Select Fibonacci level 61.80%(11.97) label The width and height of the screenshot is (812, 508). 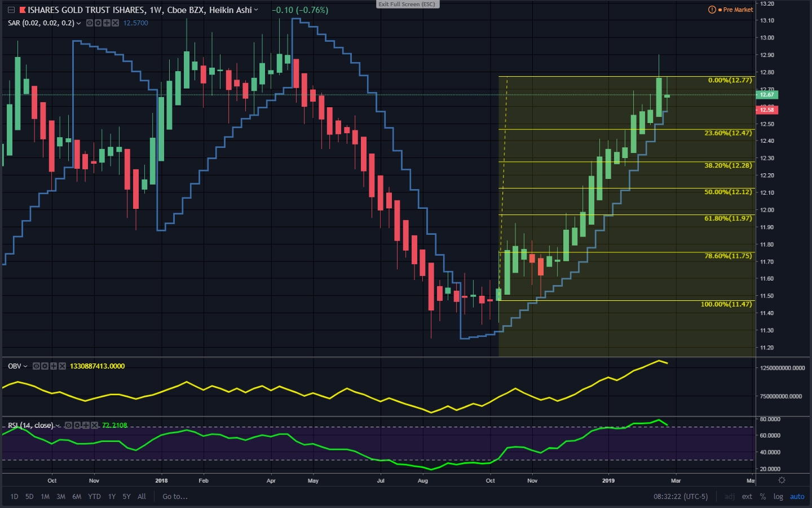tap(728, 218)
